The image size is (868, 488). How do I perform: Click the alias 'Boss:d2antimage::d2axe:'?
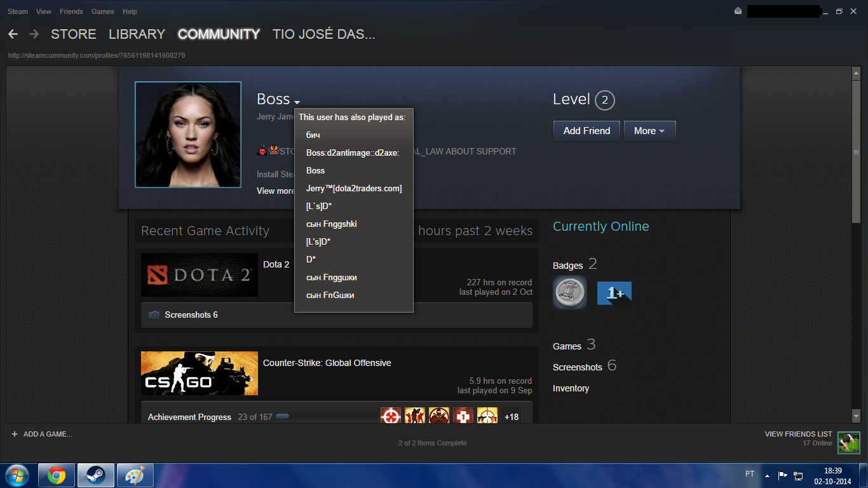point(353,152)
